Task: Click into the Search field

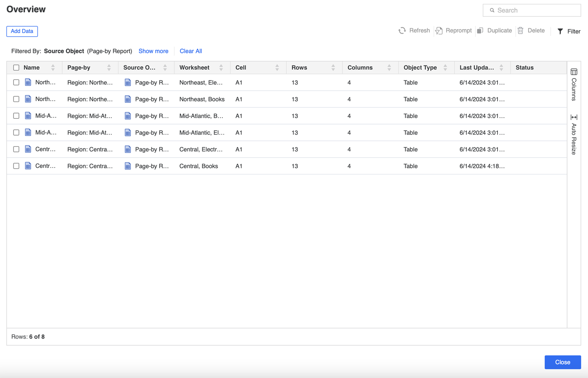Action: [535, 10]
